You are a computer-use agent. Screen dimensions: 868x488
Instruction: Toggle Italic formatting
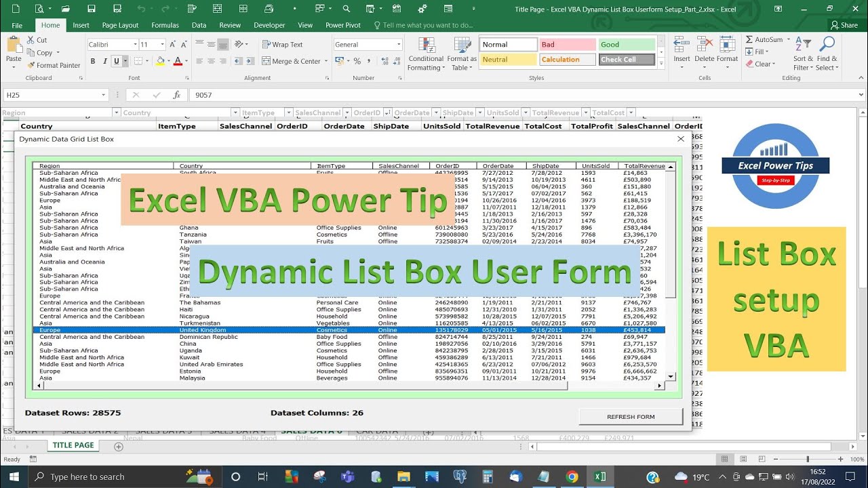coord(104,61)
